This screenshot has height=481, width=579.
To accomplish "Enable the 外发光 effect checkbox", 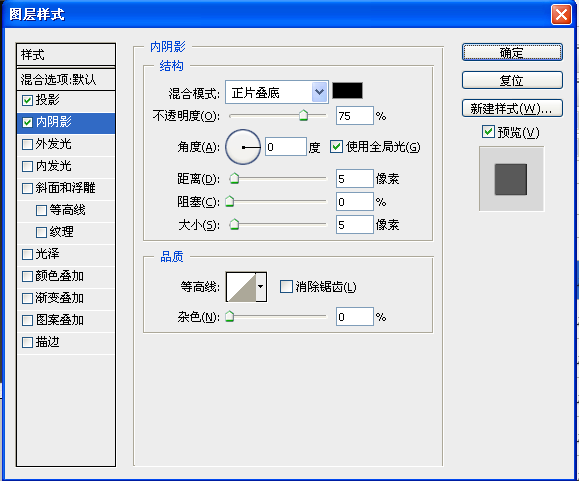I will pyautogui.click(x=27, y=144).
